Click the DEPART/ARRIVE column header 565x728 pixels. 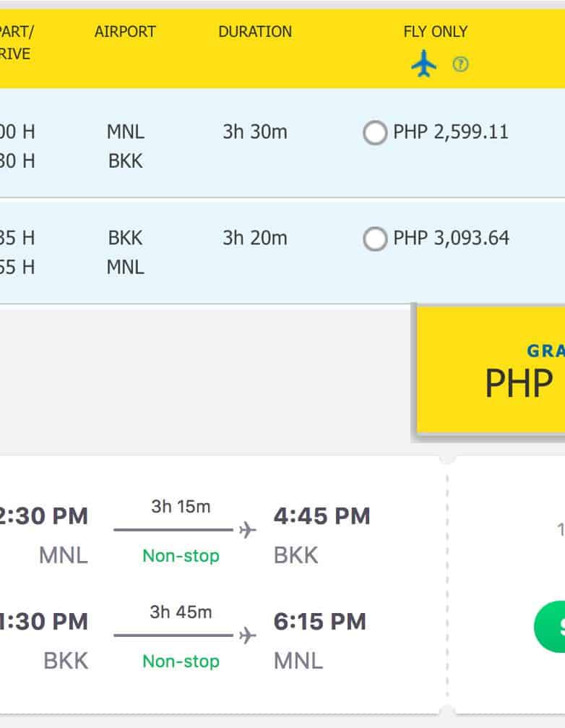16,43
